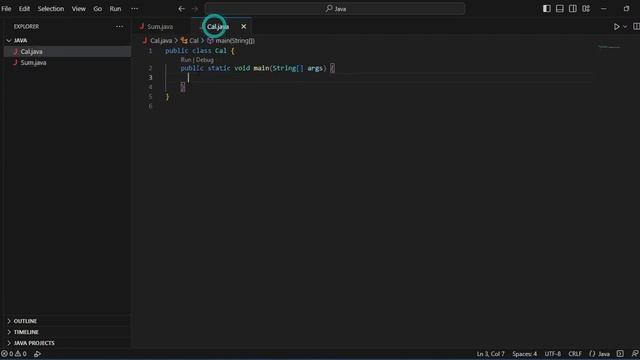Click Ln 3, Col 7 status
Screen dimensions: 640x360
tap(490, 354)
